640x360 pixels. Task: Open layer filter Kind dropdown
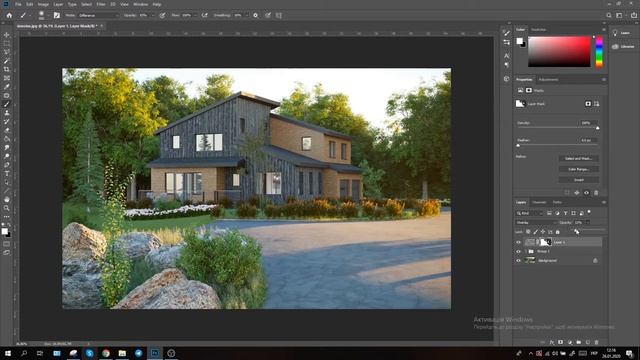tap(529, 213)
